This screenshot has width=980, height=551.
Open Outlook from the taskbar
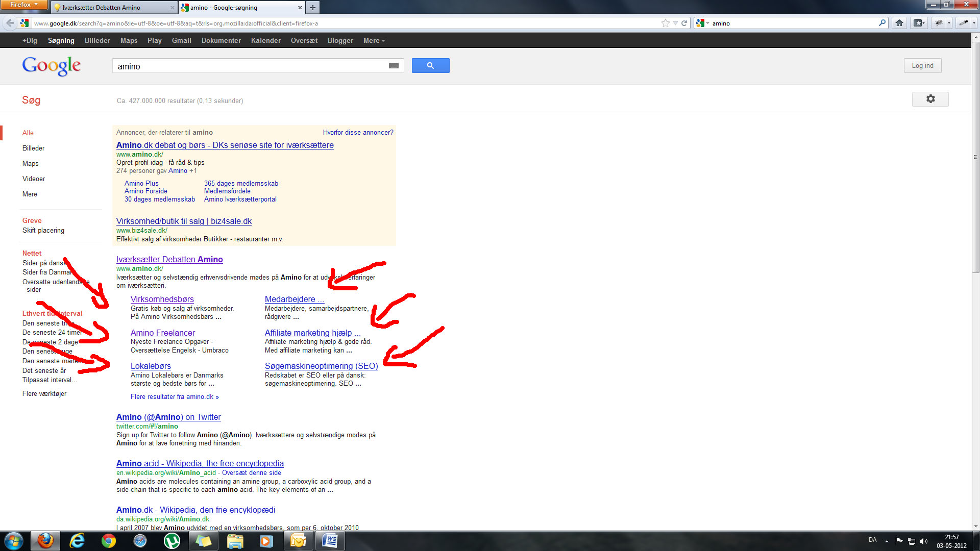[298, 541]
